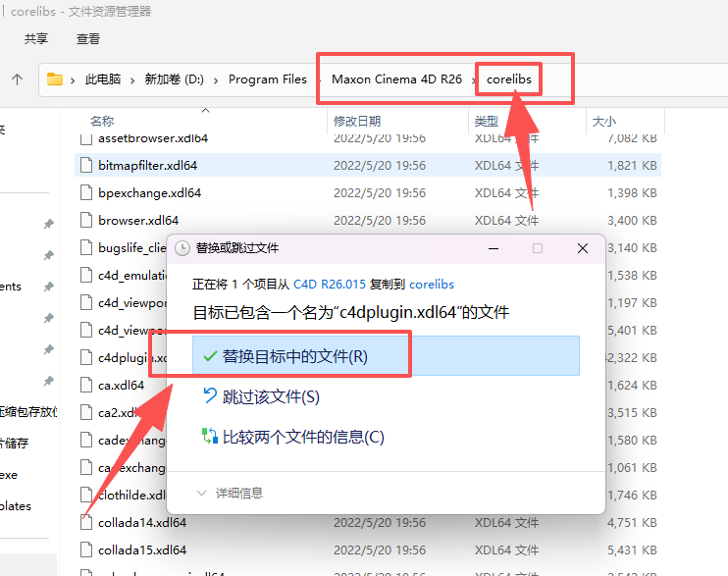
Task: Click the 4,751 KB size cell
Action: pyautogui.click(x=632, y=523)
